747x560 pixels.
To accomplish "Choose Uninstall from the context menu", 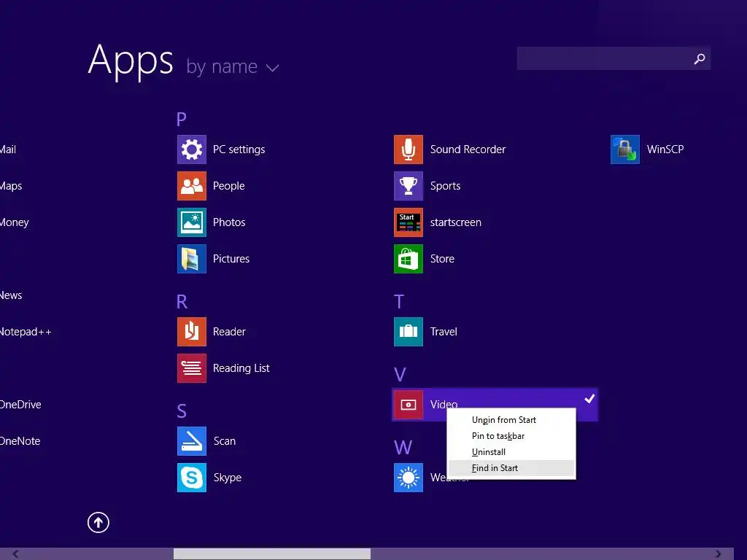I will pyautogui.click(x=511, y=452).
